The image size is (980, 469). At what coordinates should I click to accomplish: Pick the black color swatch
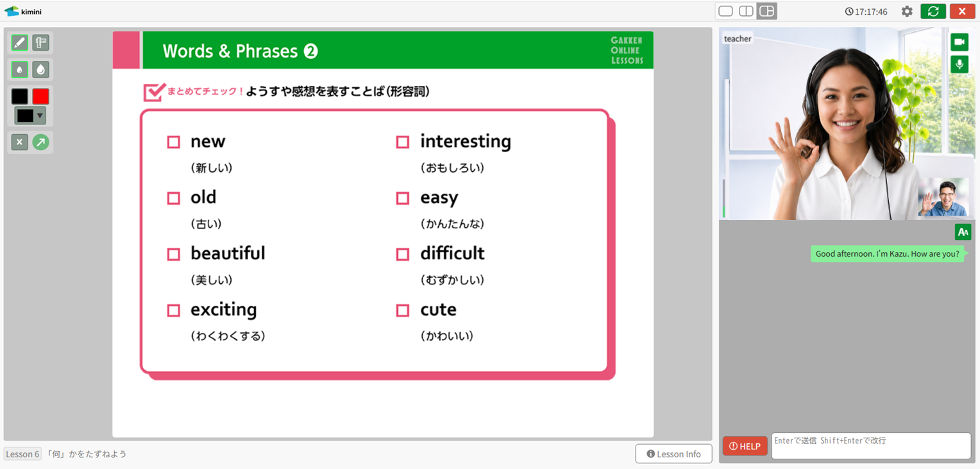click(x=20, y=96)
